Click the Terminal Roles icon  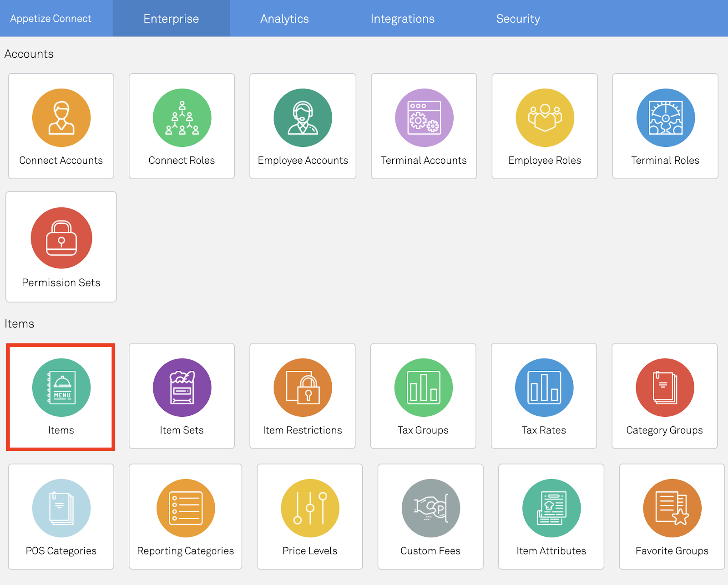click(665, 118)
